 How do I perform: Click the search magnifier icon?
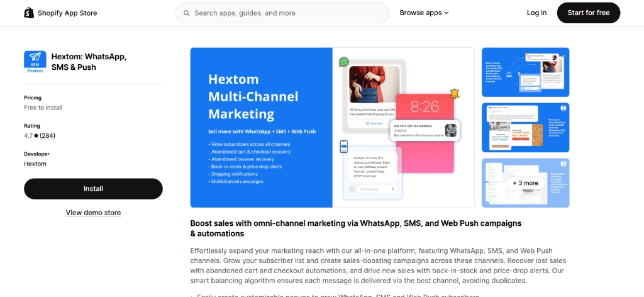pos(186,13)
